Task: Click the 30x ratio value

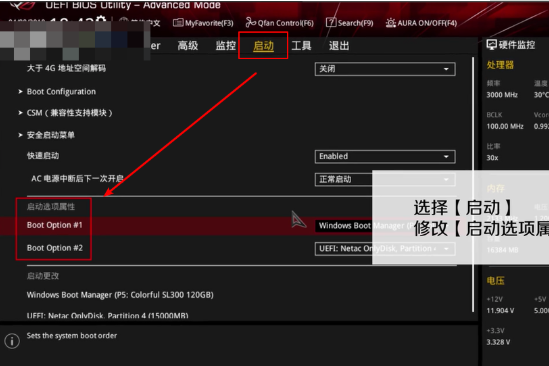Action: point(492,158)
